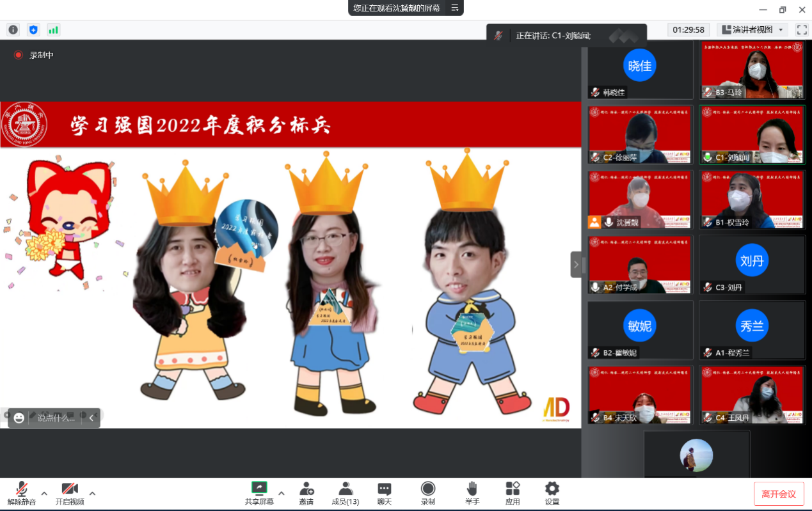
Task: Click the blue encryption shield icon
Action: 33,29
